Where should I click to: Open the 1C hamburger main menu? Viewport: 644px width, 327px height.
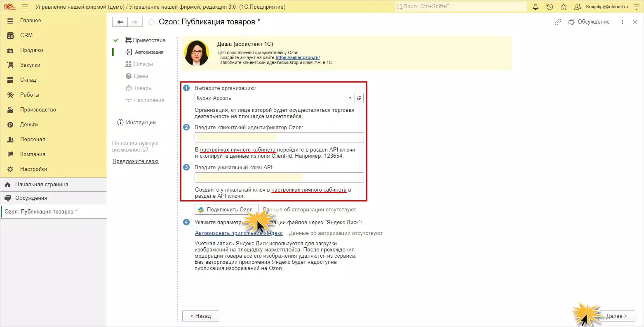click(x=25, y=7)
